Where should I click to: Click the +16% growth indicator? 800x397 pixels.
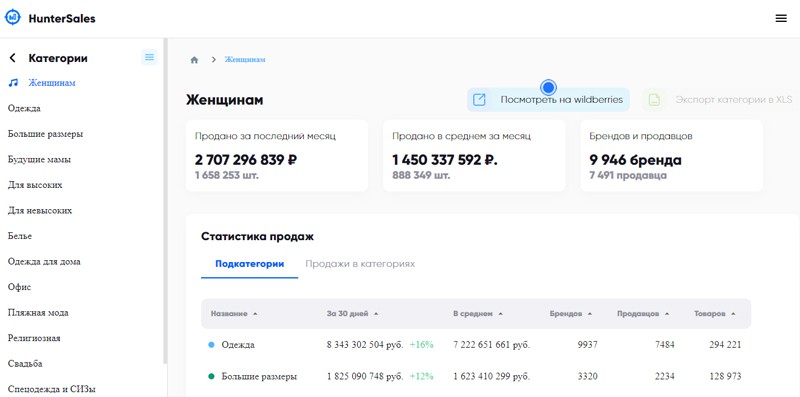coord(421,345)
